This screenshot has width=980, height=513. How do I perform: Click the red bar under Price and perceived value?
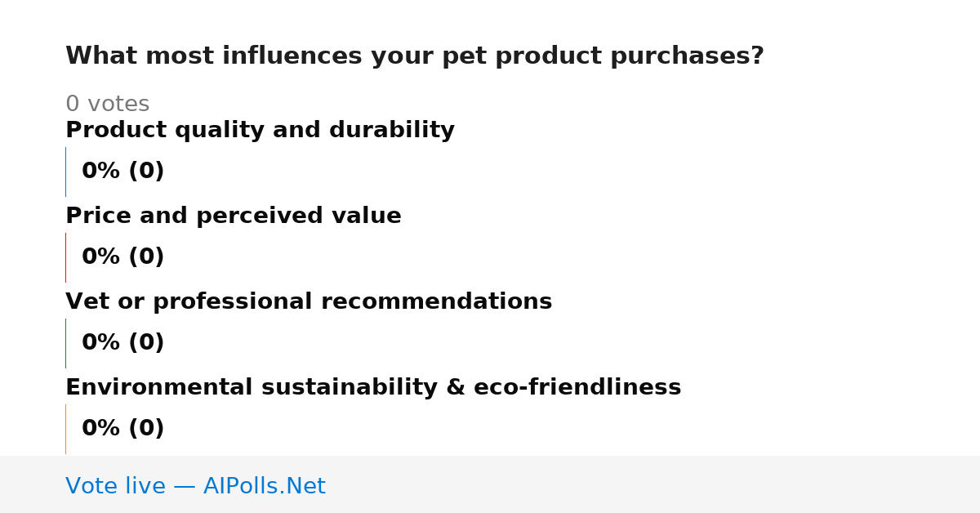pyautogui.click(x=65, y=257)
